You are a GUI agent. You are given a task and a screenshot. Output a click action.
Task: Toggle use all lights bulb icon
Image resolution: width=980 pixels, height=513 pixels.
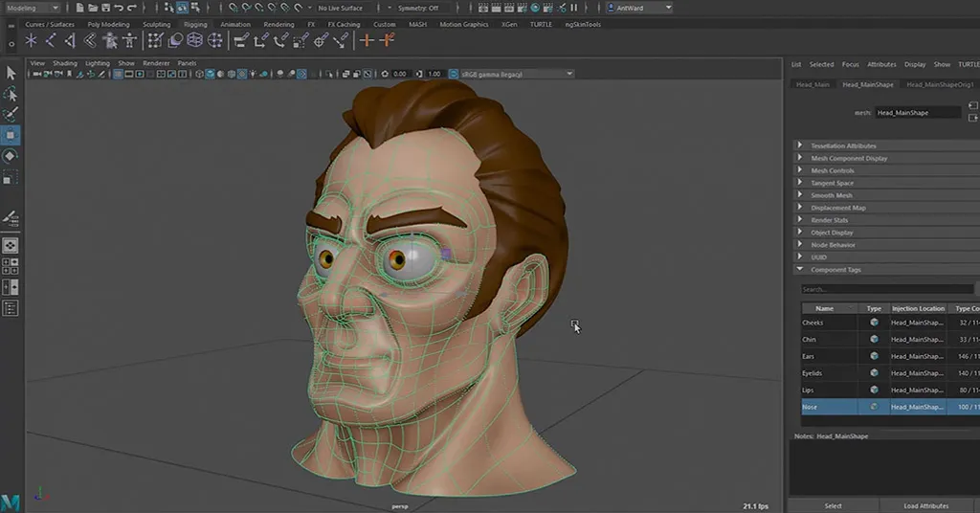pos(253,74)
